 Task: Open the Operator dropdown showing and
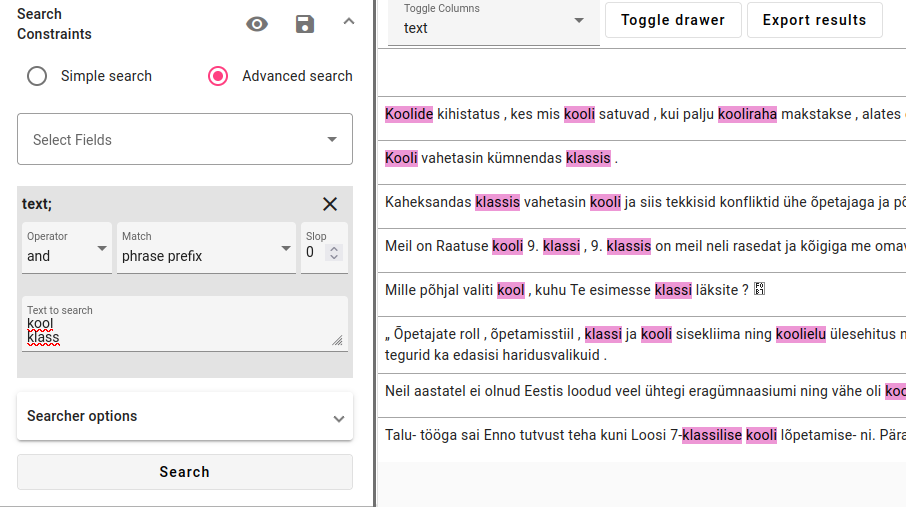67,248
